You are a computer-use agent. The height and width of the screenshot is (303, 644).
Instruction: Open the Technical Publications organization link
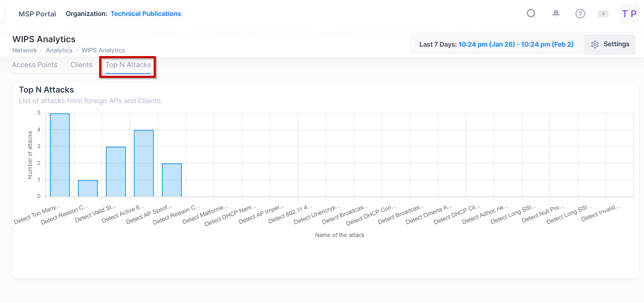[x=145, y=14]
